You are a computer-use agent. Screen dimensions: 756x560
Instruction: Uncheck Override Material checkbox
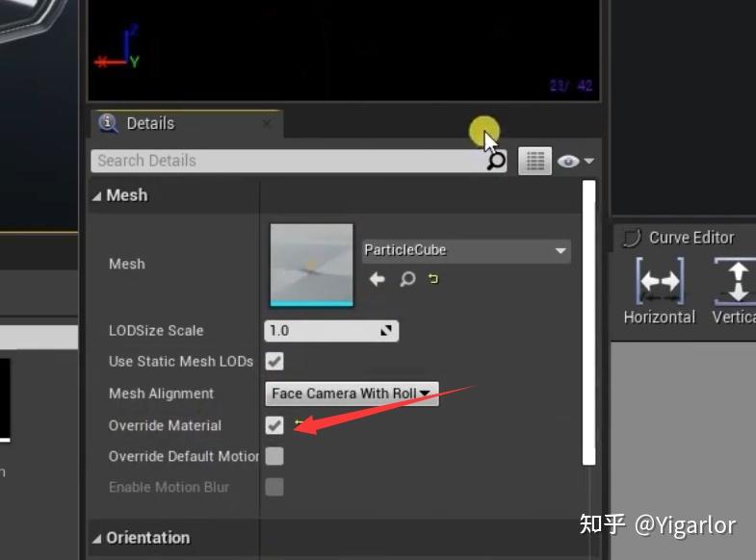pos(274,425)
